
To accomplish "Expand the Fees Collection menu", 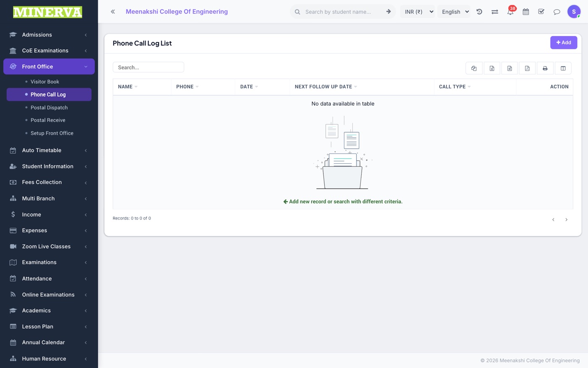I will pyautogui.click(x=49, y=183).
